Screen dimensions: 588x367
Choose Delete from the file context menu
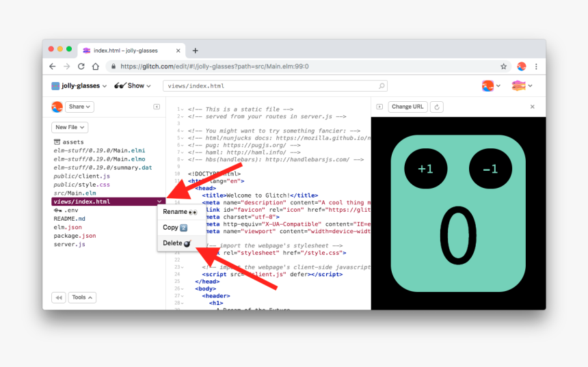(181, 243)
